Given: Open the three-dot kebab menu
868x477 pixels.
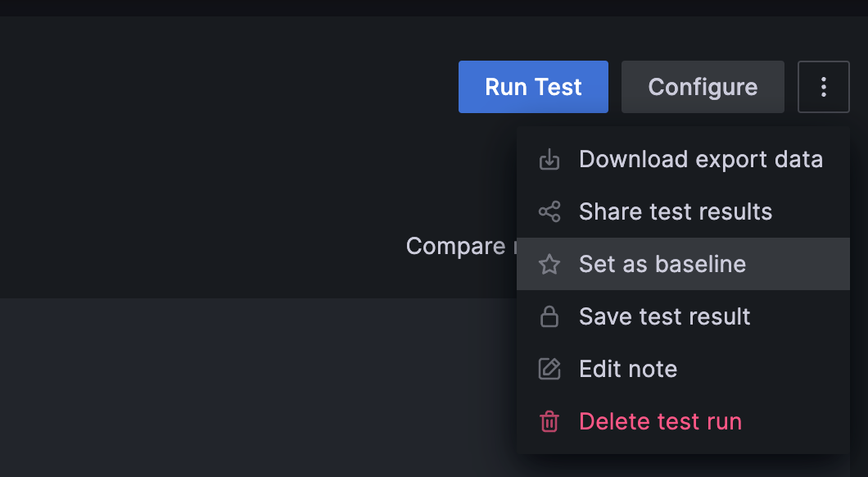Looking at the screenshot, I should (x=823, y=87).
